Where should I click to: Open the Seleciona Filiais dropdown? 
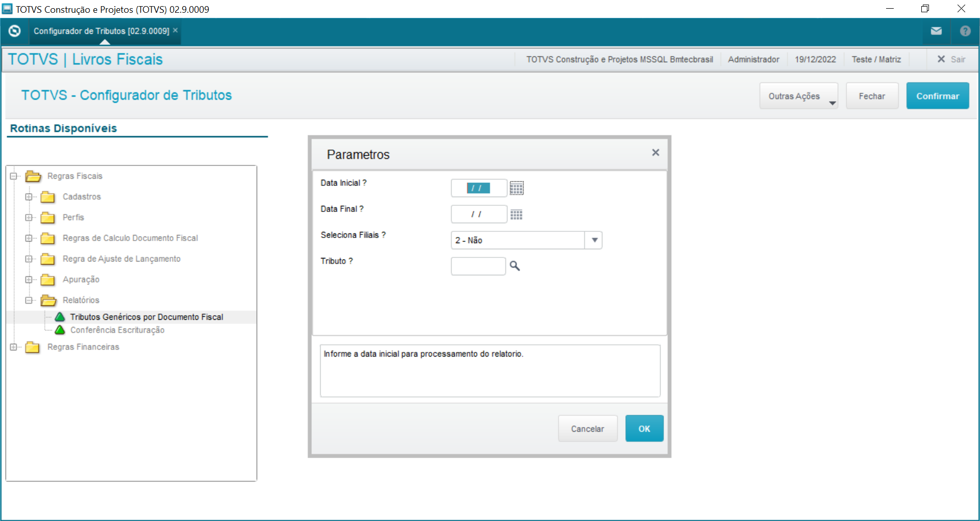594,240
